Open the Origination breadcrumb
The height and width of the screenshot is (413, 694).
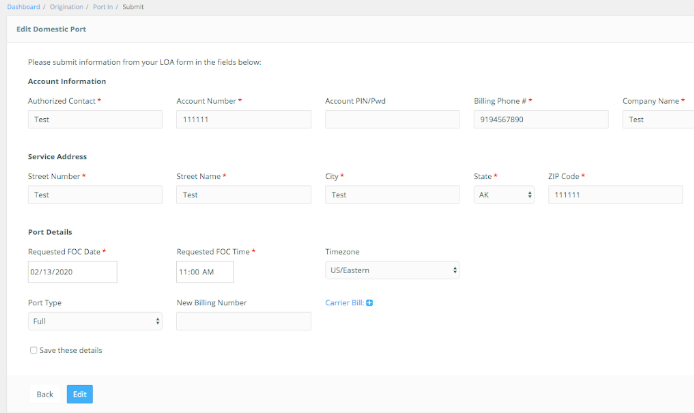tap(66, 7)
